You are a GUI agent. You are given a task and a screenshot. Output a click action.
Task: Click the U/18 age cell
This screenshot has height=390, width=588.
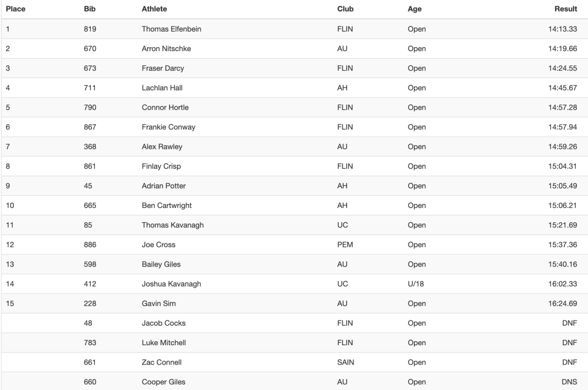point(416,284)
